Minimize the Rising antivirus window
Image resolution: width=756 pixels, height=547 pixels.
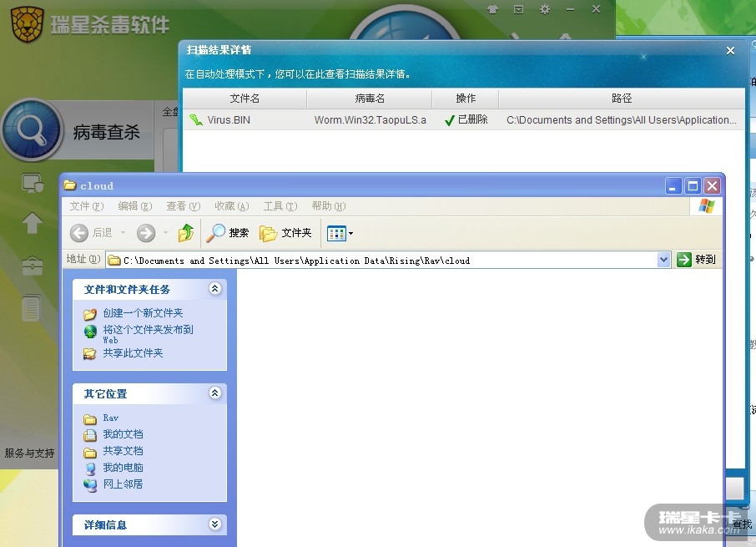(x=571, y=9)
